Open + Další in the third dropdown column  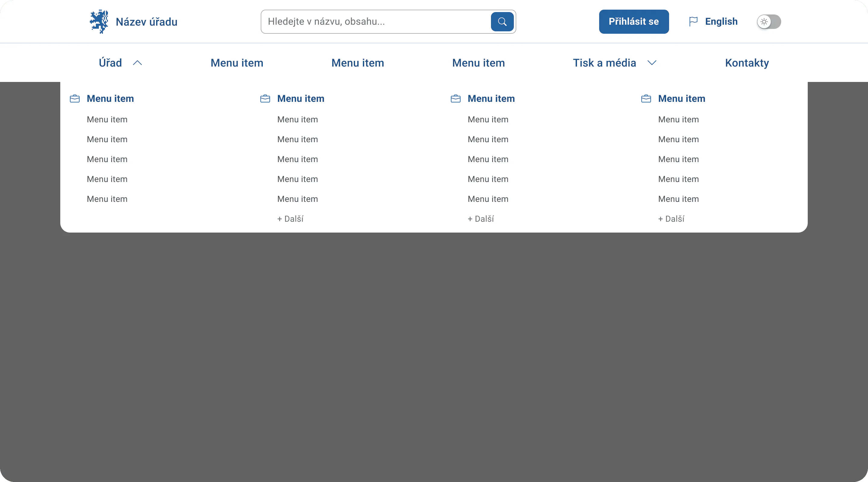481,219
